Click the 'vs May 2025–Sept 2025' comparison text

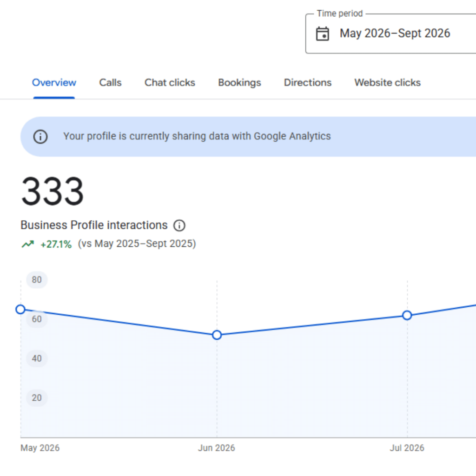(137, 244)
